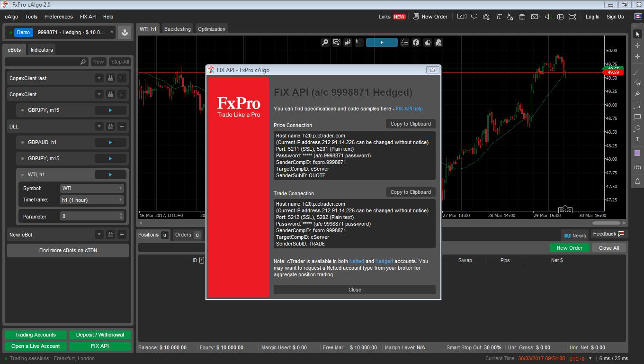
Task: Search cBots with magnifier icon
Action: (x=83, y=62)
